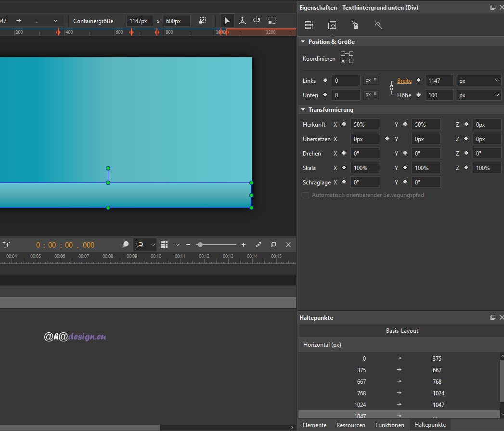Toggle Automatisch orientierender Bewegungspfad checkbox
This screenshot has height=431, width=504.
tap(306, 195)
